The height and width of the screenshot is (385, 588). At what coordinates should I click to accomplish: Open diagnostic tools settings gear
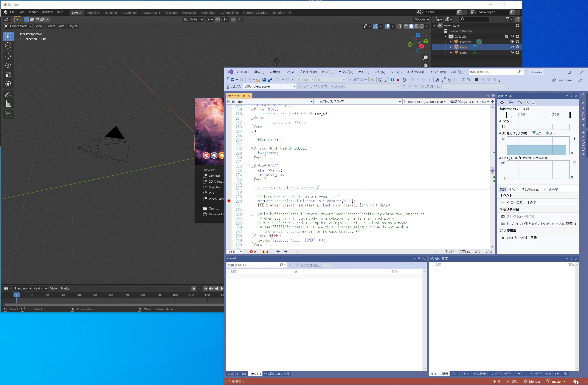coord(502,102)
